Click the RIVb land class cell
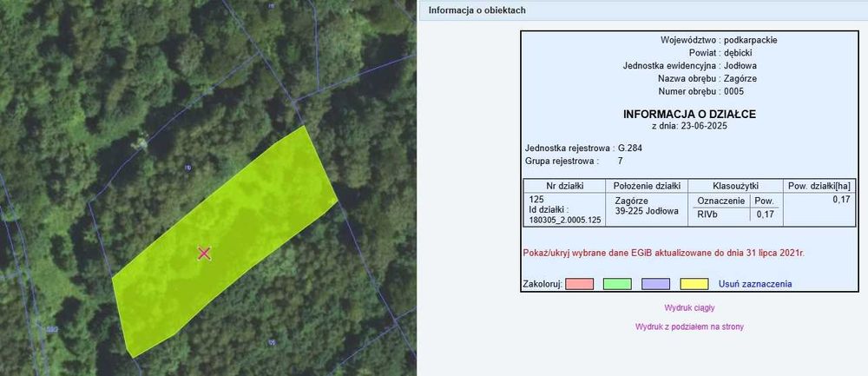 708,214
